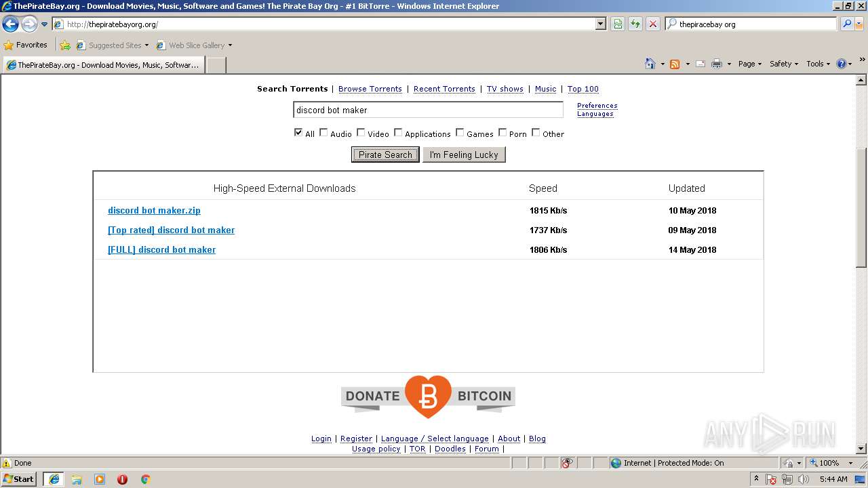
Task: Click the Compatibility View icon
Action: click(x=618, y=24)
